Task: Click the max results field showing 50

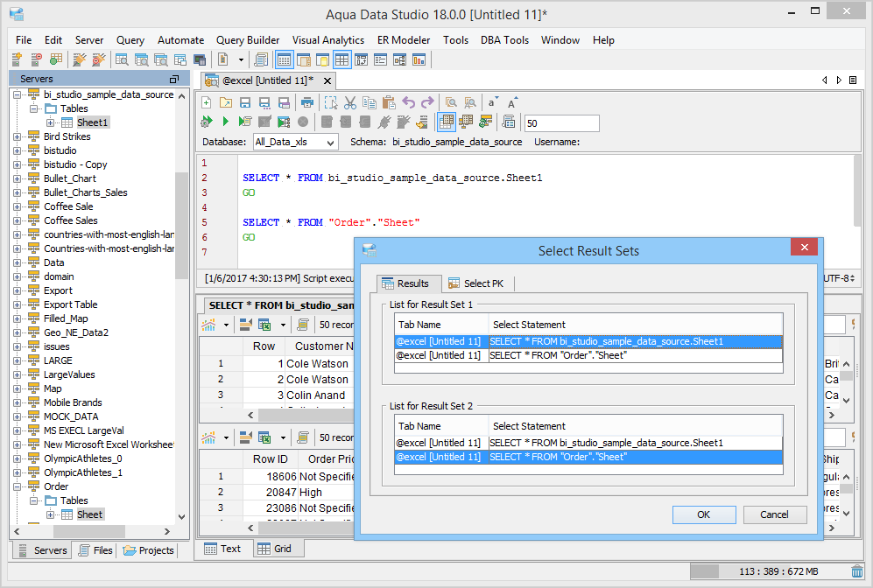Action: 560,123
